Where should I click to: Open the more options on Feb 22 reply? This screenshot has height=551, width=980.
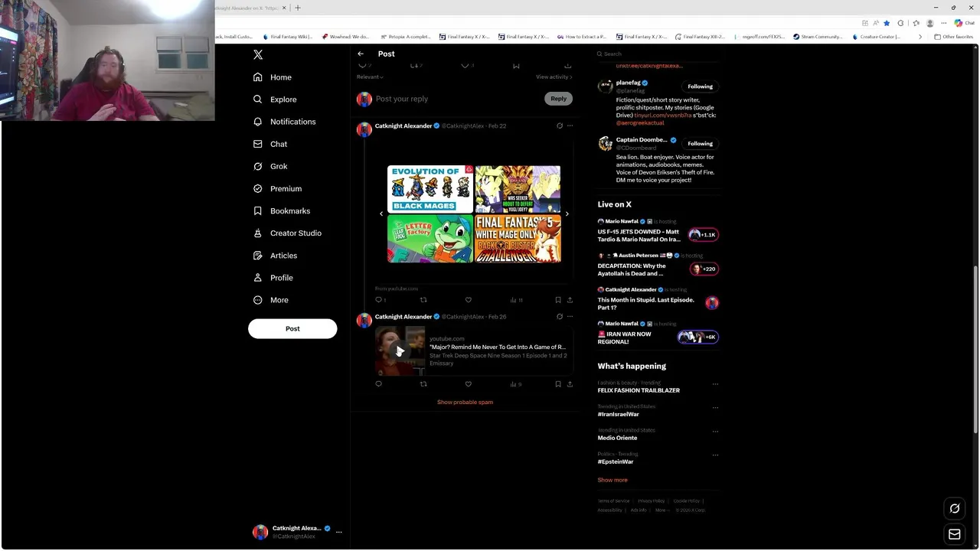click(570, 126)
